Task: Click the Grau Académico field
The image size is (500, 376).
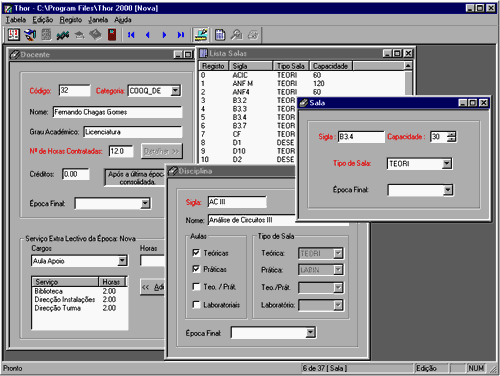Action: coord(133,132)
